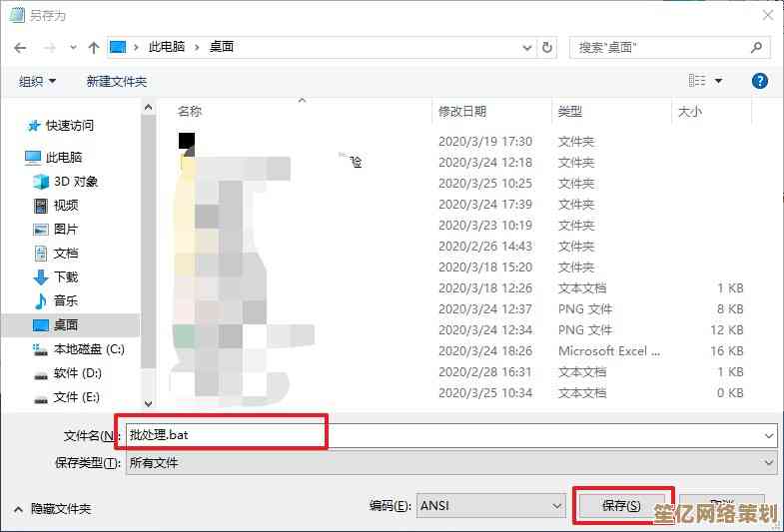
Task: Sort files by 修改日期 column header
Action: (x=462, y=112)
